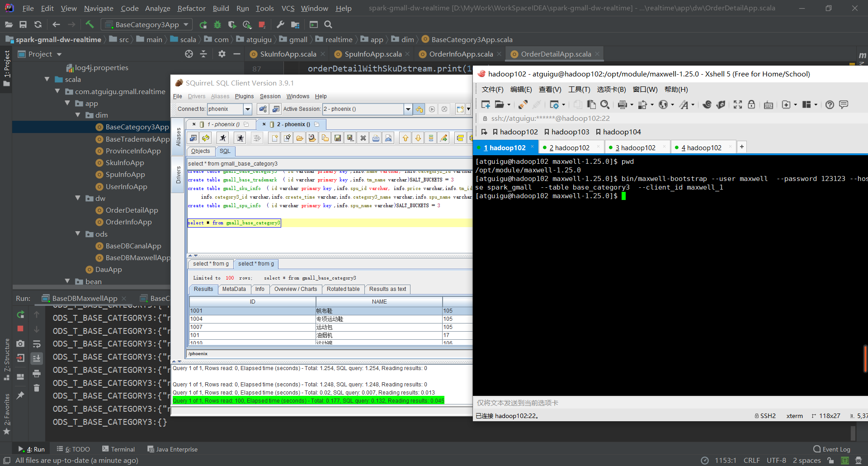Collapse the app folder in project tree

pyautogui.click(x=67, y=103)
